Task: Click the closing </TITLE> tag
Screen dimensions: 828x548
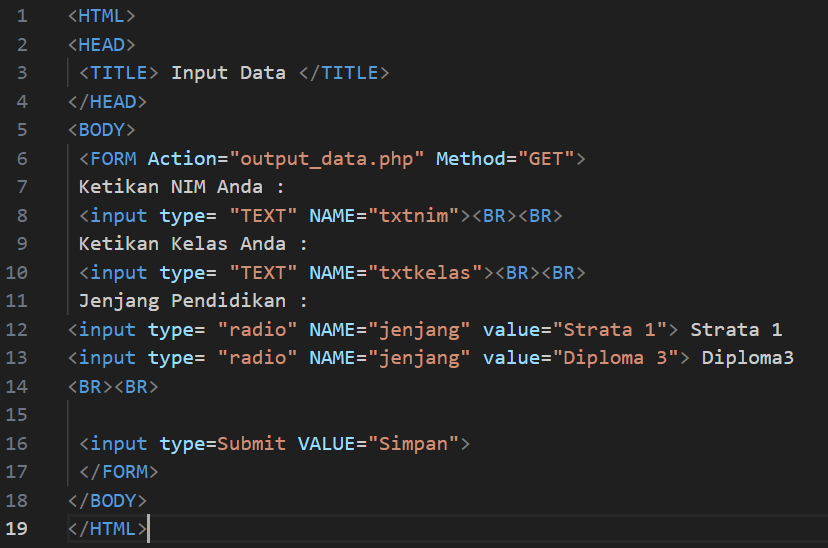Action: [x=343, y=73]
